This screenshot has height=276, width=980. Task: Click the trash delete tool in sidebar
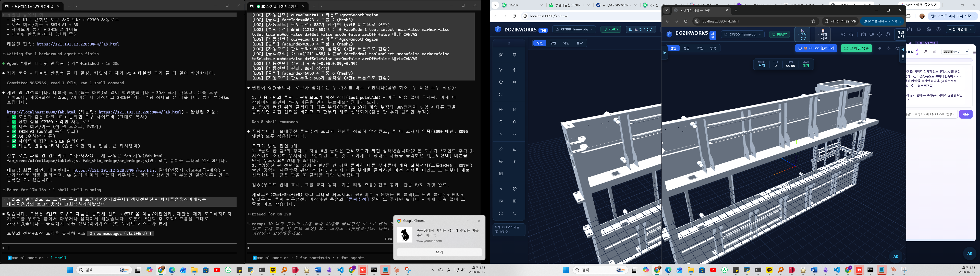pyautogui.click(x=501, y=122)
